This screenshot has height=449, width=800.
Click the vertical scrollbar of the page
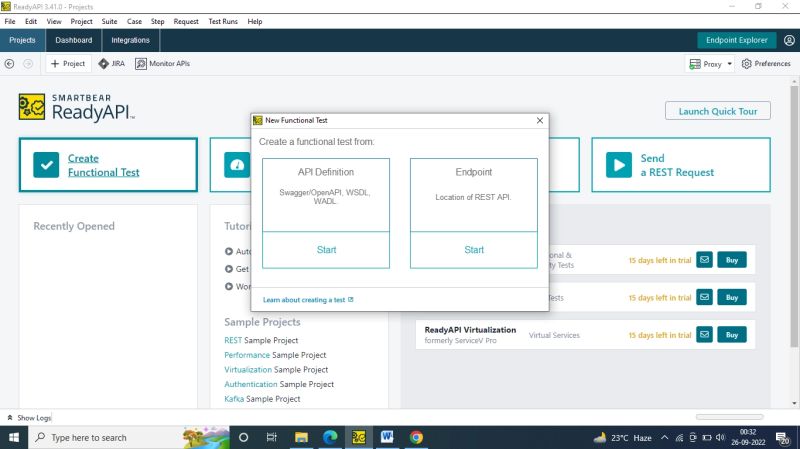(794, 217)
